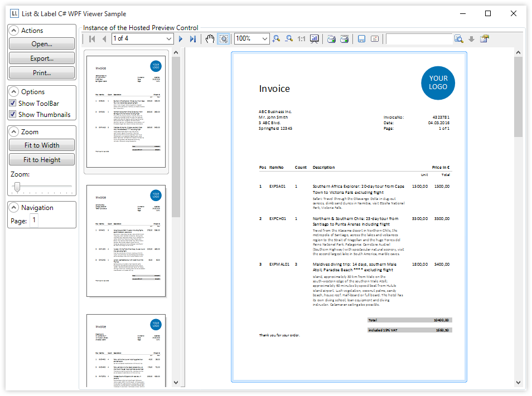Viewport: 532px width, 396px height.
Task: Click the 'Invoice' heading in preview
Action: 274,89
